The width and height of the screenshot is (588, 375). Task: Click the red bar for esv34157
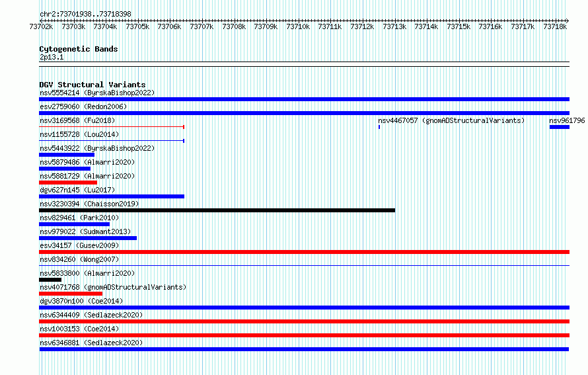(x=304, y=252)
